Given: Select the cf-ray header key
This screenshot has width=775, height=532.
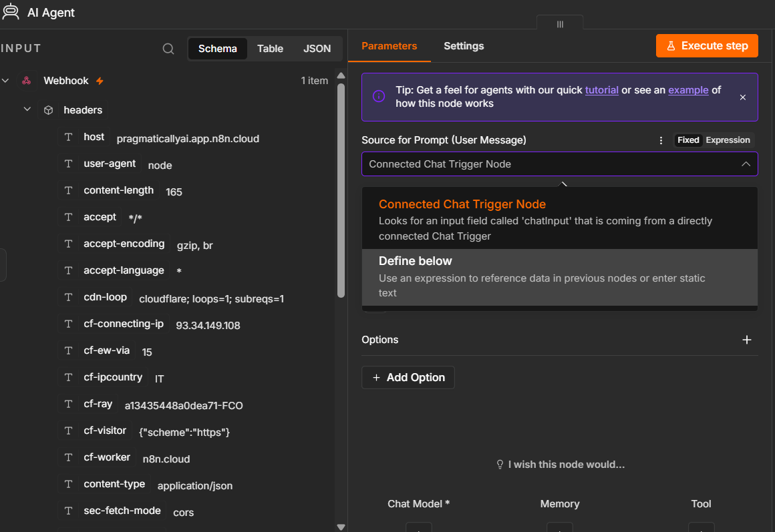Looking at the screenshot, I should tap(98, 404).
